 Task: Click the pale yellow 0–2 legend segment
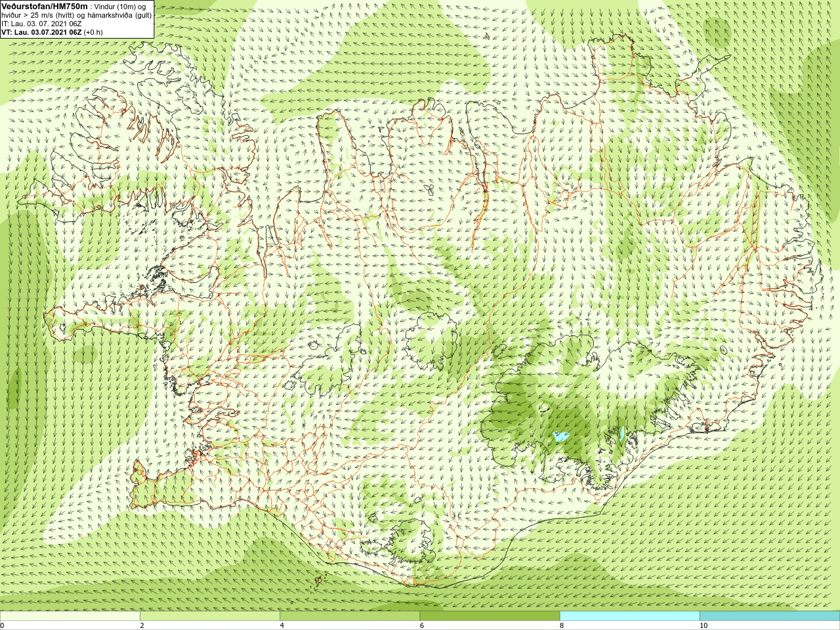pos(70,616)
